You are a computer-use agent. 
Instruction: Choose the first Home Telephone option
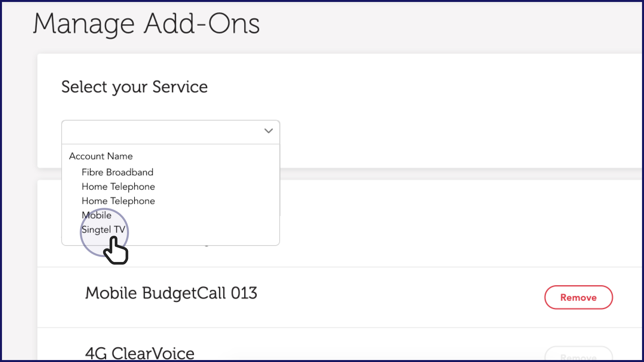[x=118, y=187]
